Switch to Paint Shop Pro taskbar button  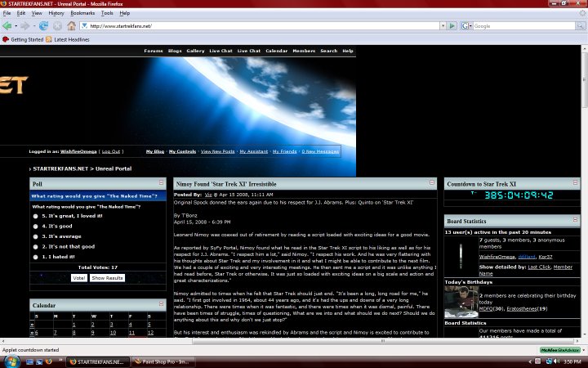click(163, 362)
